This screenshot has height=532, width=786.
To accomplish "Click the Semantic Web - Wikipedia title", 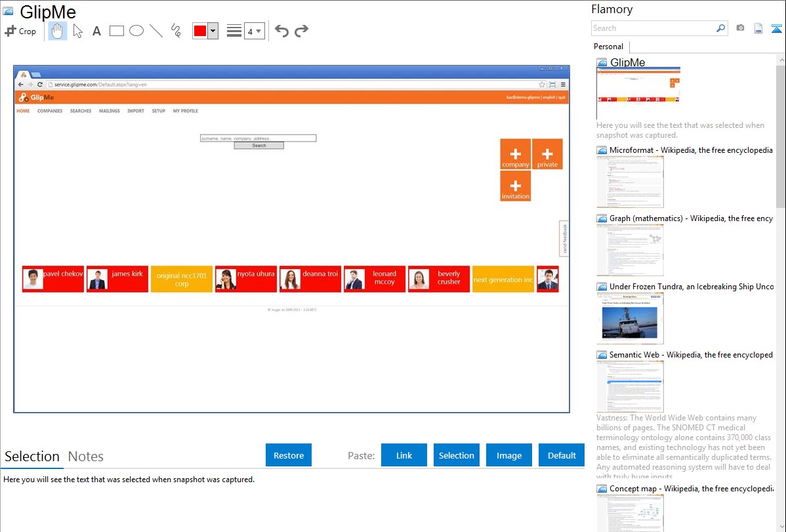I will tap(691, 354).
